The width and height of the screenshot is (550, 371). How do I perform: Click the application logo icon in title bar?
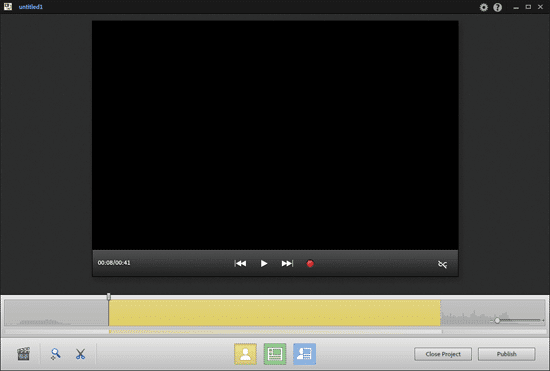coord(8,7)
